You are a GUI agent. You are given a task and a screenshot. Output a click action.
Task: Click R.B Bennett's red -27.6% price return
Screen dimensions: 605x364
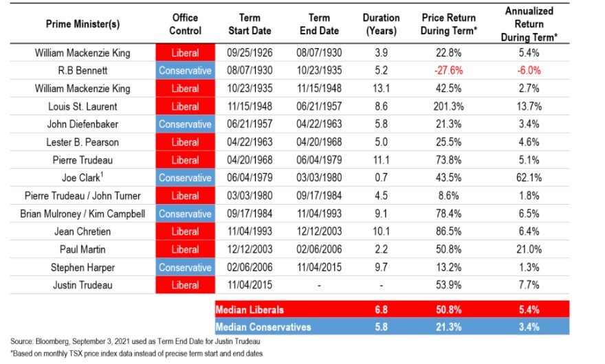(x=447, y=70)
